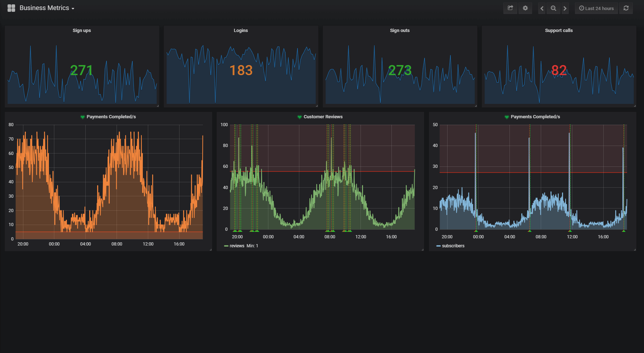Screen dimensions: 644x353
Task: Click the 82 Support calls value
Action: pos(559,70)
